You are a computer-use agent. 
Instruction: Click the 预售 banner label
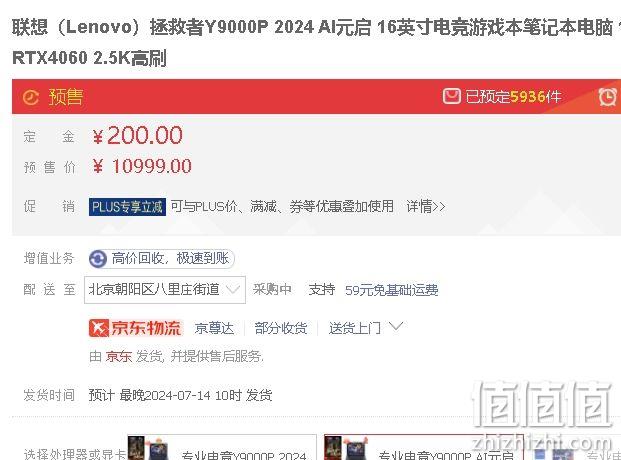[66, 97]
